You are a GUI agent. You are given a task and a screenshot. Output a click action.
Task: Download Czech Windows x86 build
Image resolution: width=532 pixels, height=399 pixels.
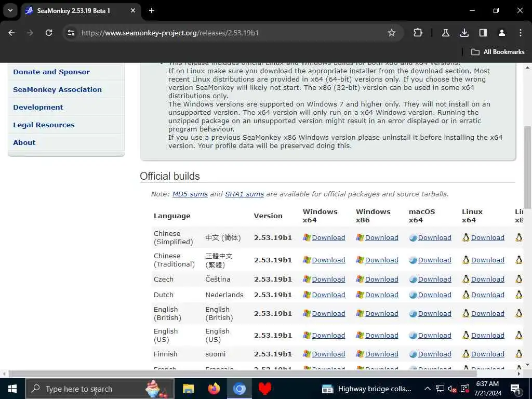382,279
